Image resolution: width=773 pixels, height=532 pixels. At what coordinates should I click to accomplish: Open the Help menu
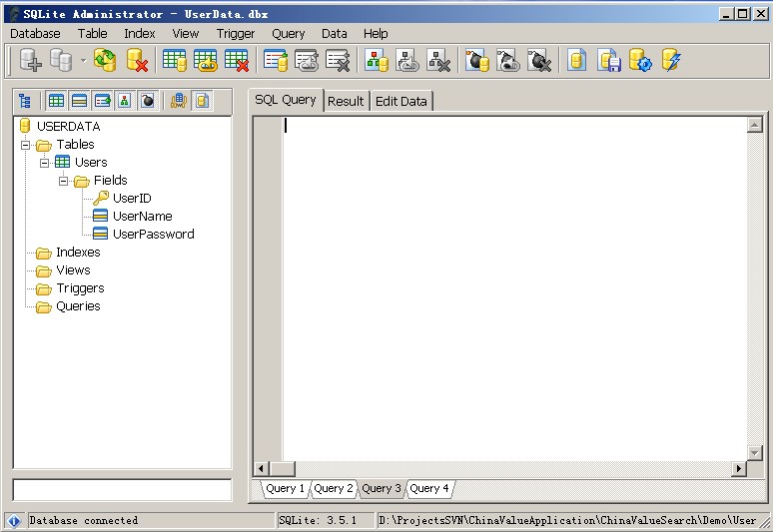[x=376, y=34]
